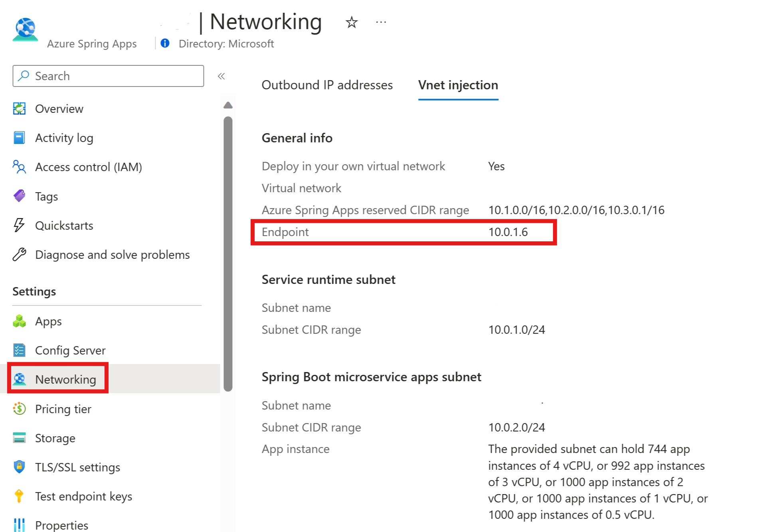This screenshot has width=765, height=532.
Task: Open Apps under Settings
Action: tap(48, 321)
